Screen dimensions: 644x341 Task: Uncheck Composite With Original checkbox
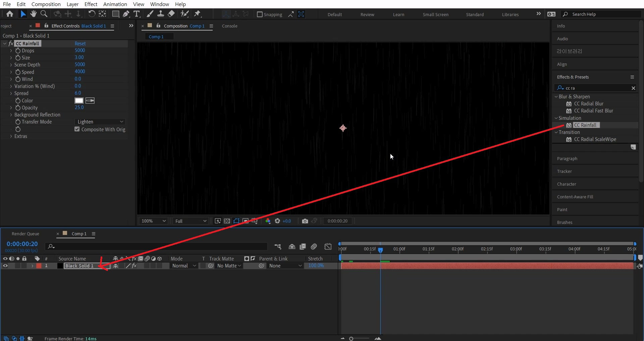pyautogui.click(x=77, y=129)
